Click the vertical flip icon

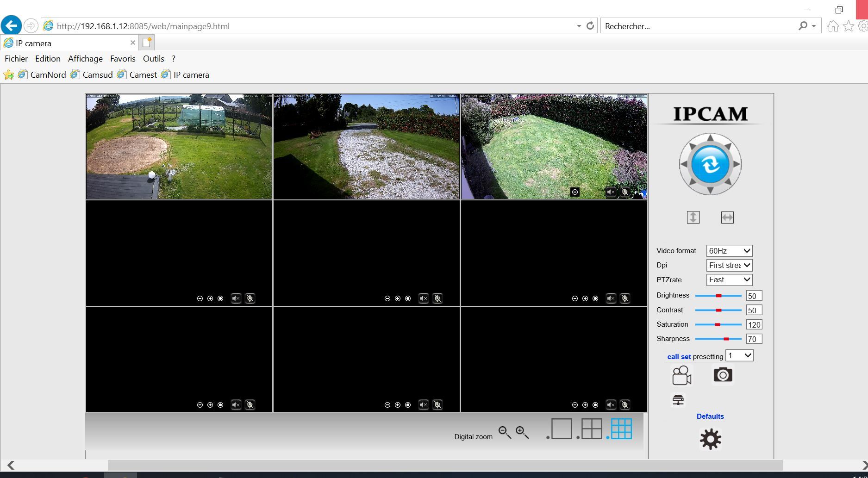693,217
